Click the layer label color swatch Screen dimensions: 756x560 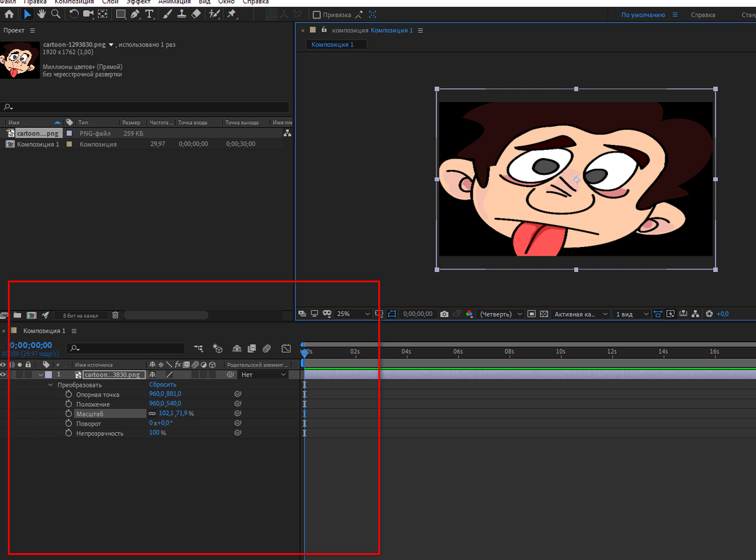tap(48, 374)
